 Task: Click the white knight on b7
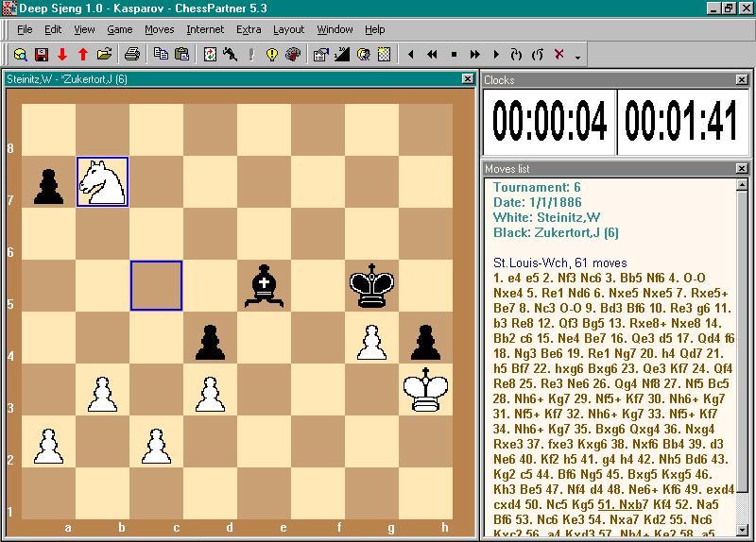click(102, 181)
